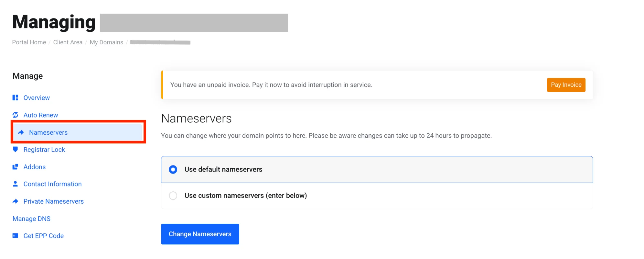
Task: Open Get EPP Code page
Action: pyautogui.click(x=44, y=236)
